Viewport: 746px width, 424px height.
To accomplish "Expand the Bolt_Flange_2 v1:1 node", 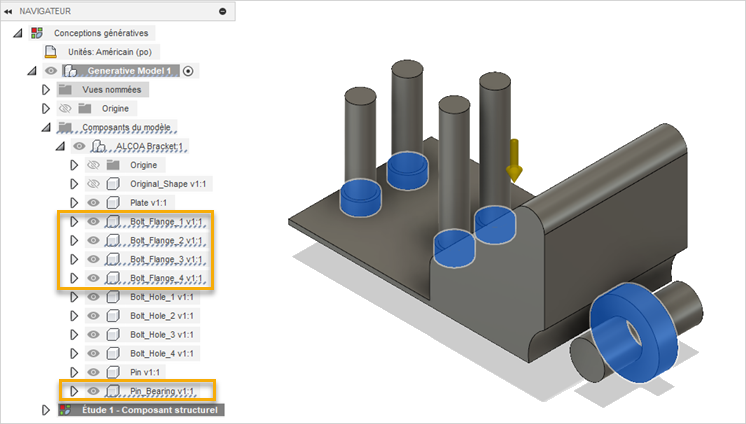I will click(x=74, y=240).
